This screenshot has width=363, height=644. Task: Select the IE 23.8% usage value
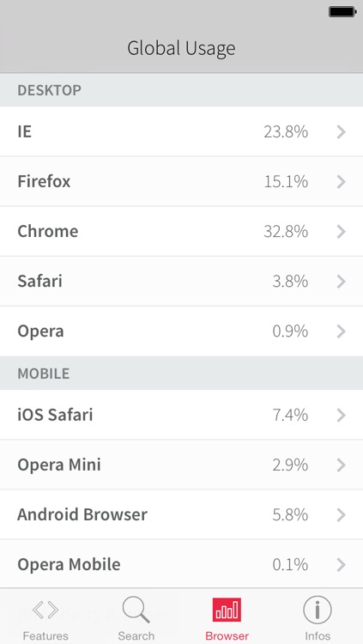click(286, 132)
